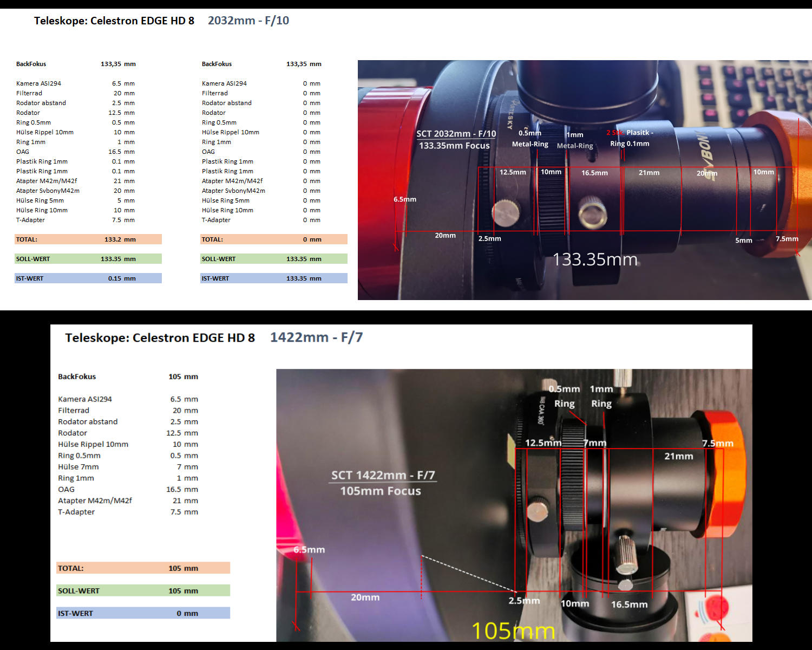Select the "SCT 2032mm - F/10" photo caption
Image resolution: width=812 pixels, height=650 pixels.
point(456,134)
